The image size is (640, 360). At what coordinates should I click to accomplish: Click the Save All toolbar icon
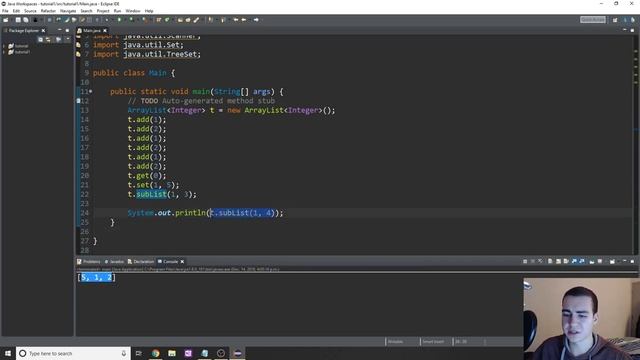pyautogui.click(x=26, y=20)
